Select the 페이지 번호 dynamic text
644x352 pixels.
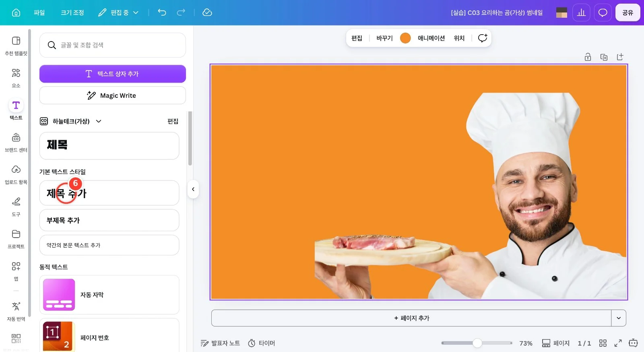tap(109, 335)
